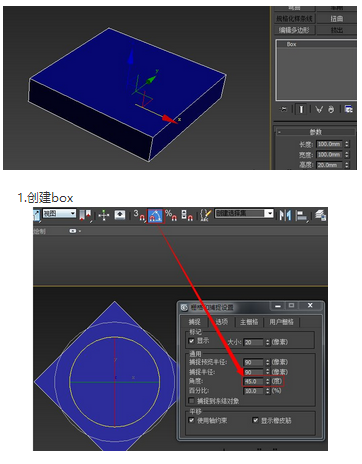Click the 宽度 value field
The image size is (362, 464).
coord(329,155)
